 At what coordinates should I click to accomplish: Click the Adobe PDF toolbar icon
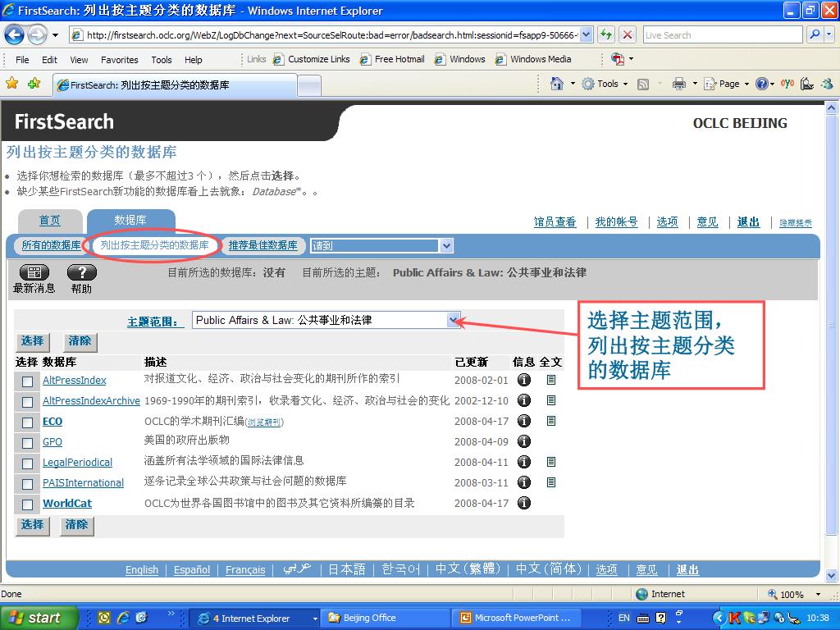[618, 59]
